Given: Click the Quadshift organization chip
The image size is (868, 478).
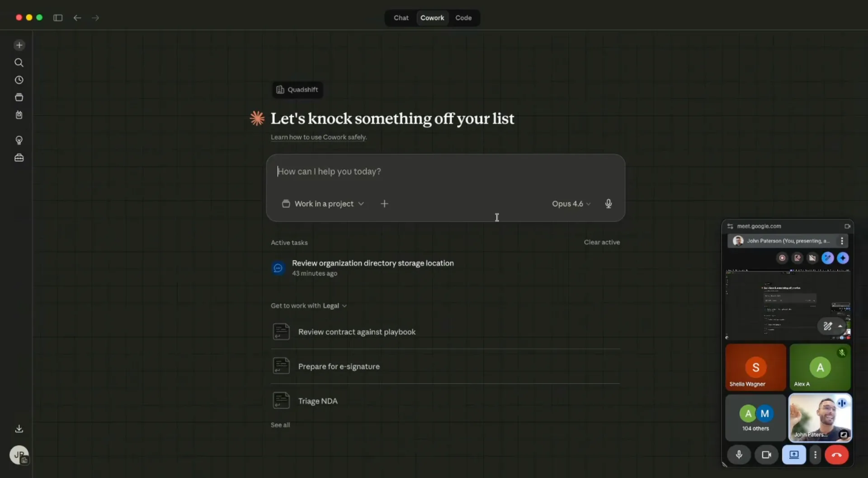Looking at the screenshot, I should pos(297,89).
